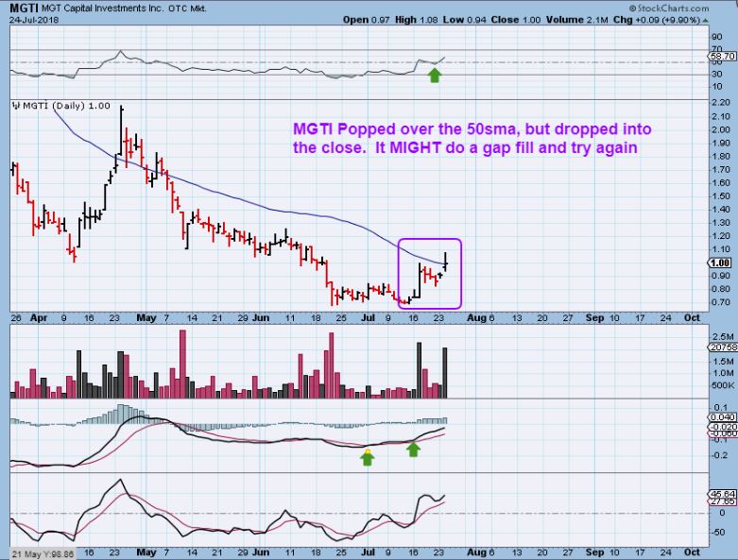Click the 30 level label on RSI axis
This screenshot has width=738, height=560.
tap(717, 74)
